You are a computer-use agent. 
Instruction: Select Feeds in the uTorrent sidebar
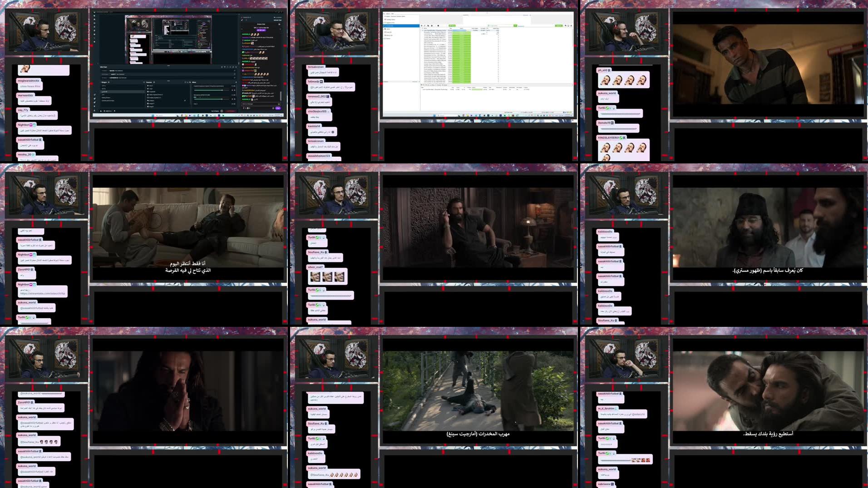388,32
